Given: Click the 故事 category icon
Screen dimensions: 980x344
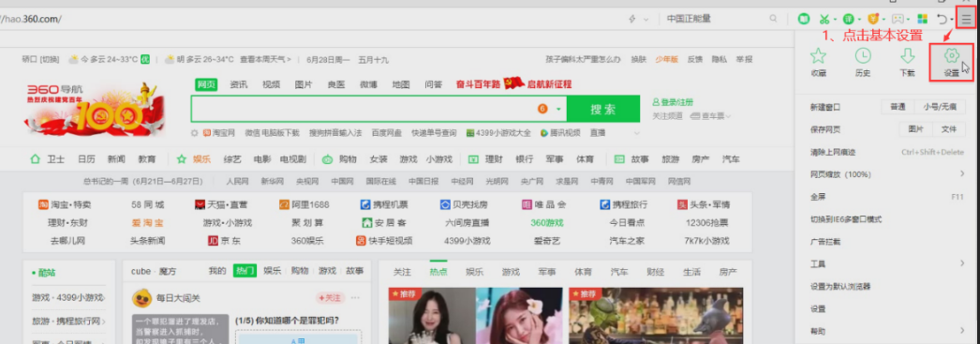Looking at the screenshot, I should tap(619, 159).
